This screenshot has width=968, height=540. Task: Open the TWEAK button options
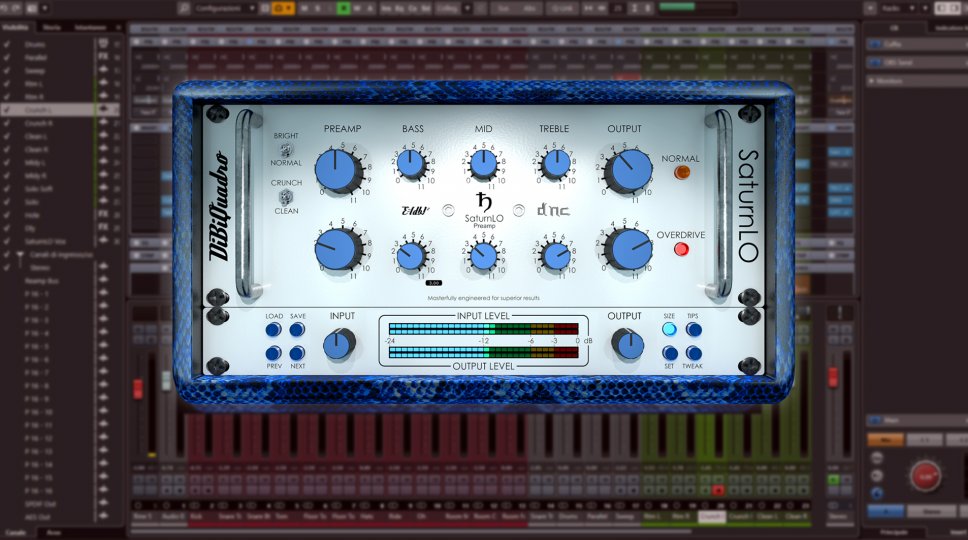[x=693, y=353]
